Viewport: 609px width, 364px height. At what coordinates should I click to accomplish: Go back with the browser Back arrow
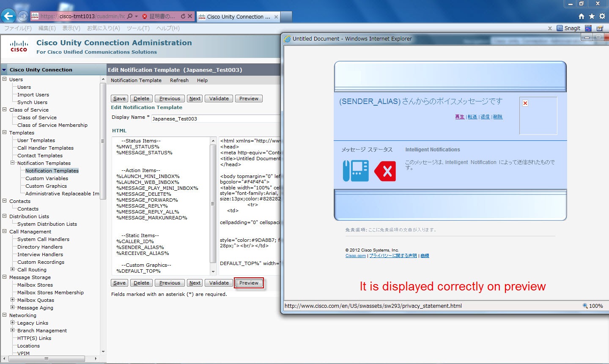pyautogui.click(x=8, y=16)
